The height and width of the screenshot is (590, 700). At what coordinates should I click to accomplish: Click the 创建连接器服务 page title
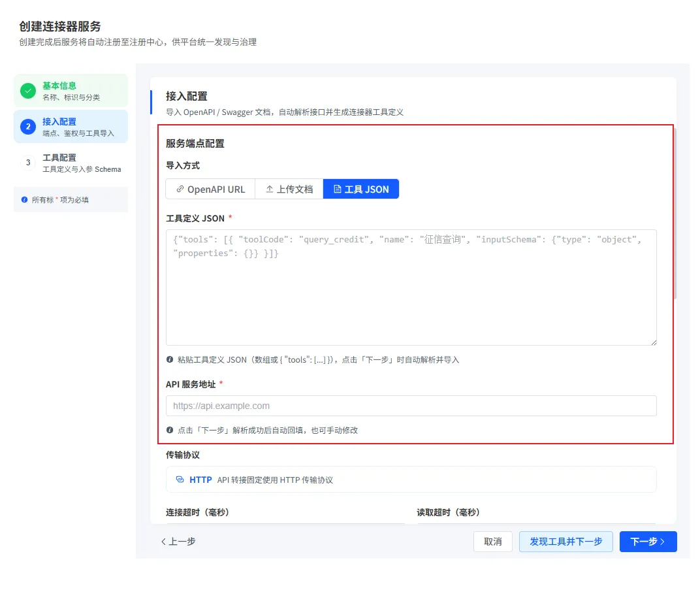click(60, 26)
